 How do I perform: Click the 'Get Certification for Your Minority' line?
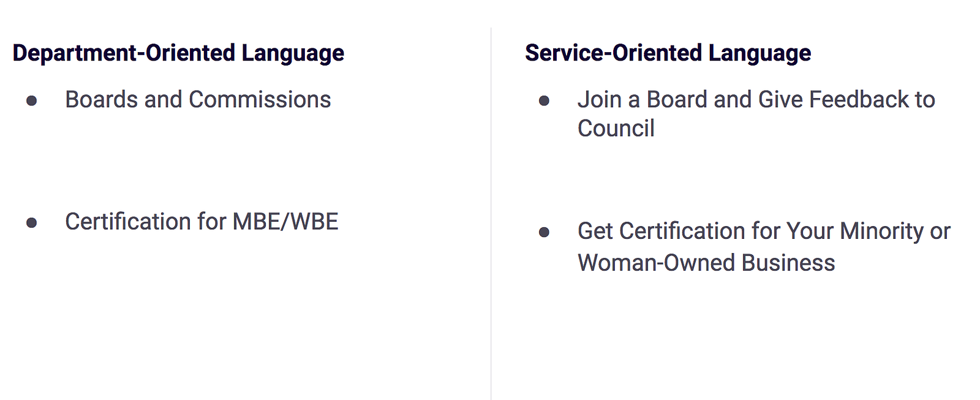click(x=763, y=232)
